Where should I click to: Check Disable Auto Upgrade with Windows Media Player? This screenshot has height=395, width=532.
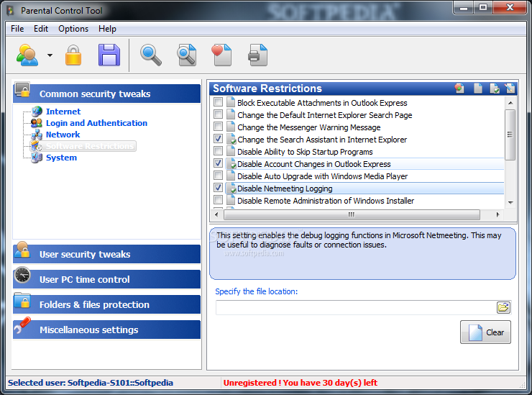click(218, 176)
